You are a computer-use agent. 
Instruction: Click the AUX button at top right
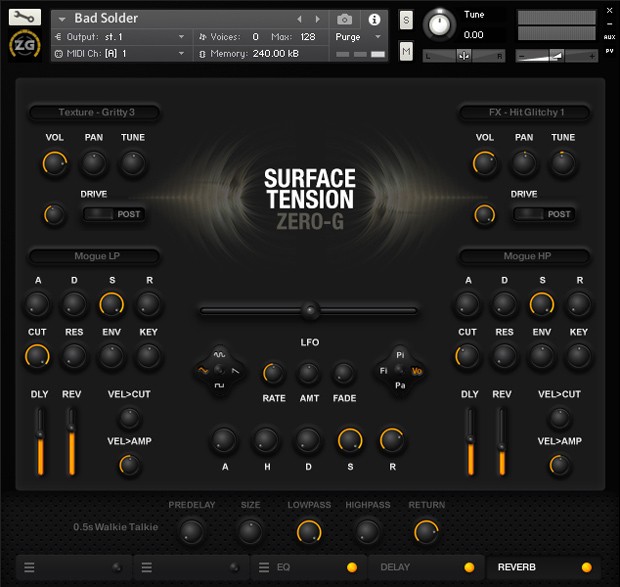[609, 37]
